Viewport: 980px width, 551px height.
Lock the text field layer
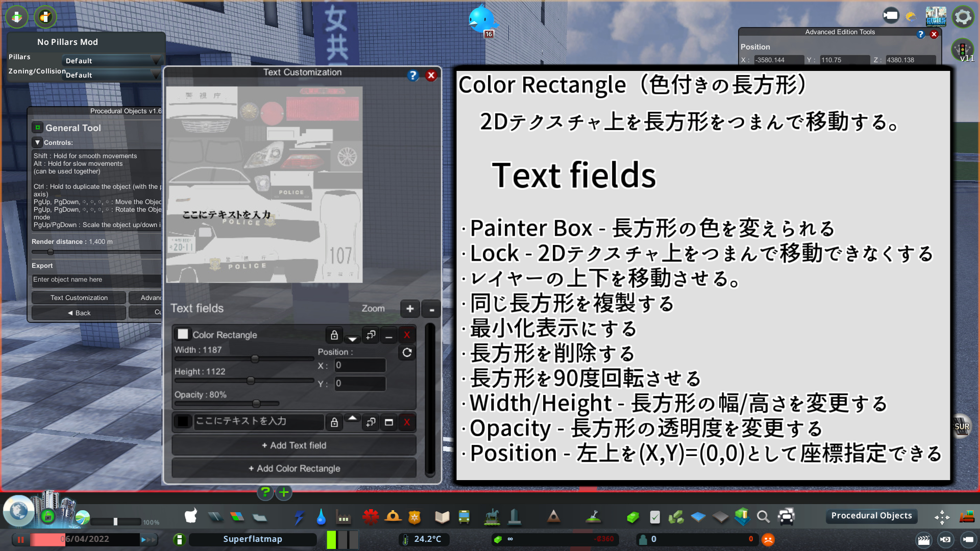coord(334,422)
